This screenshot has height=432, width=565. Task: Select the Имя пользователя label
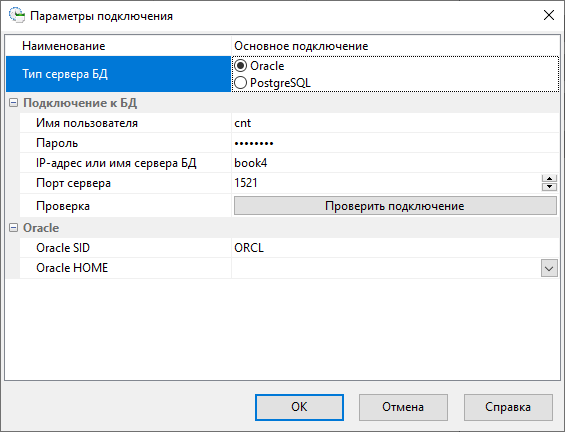(87, 123)
